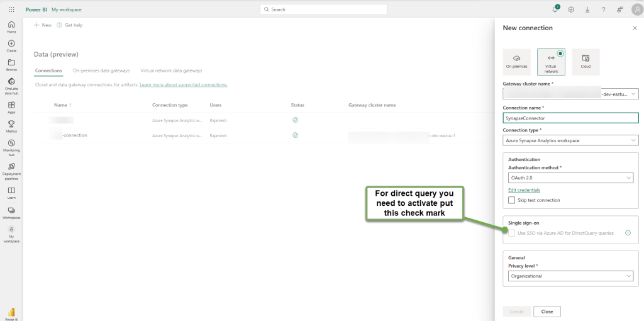Screen dimensions: 644x321
Task: Tick Skip test connection checkbox
Action: (x=511, y=200)
